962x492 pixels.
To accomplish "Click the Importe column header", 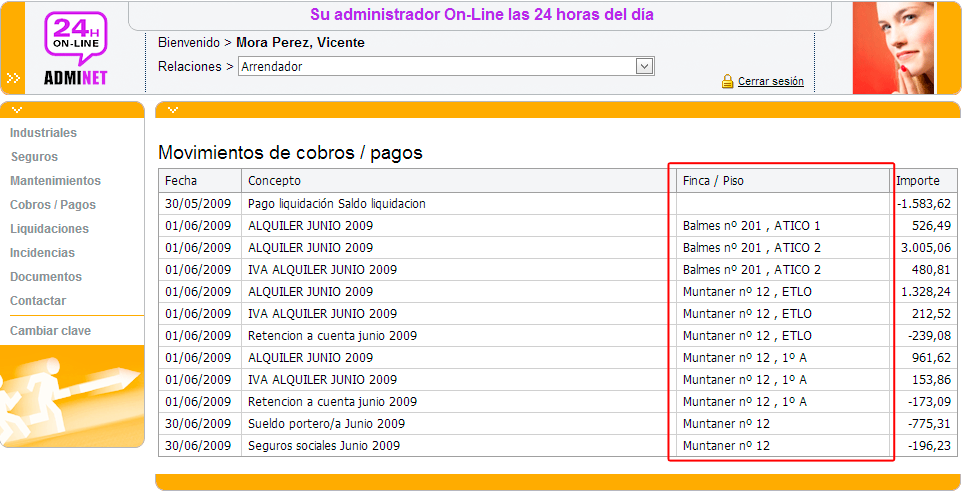I will click(x=917, y=181).
